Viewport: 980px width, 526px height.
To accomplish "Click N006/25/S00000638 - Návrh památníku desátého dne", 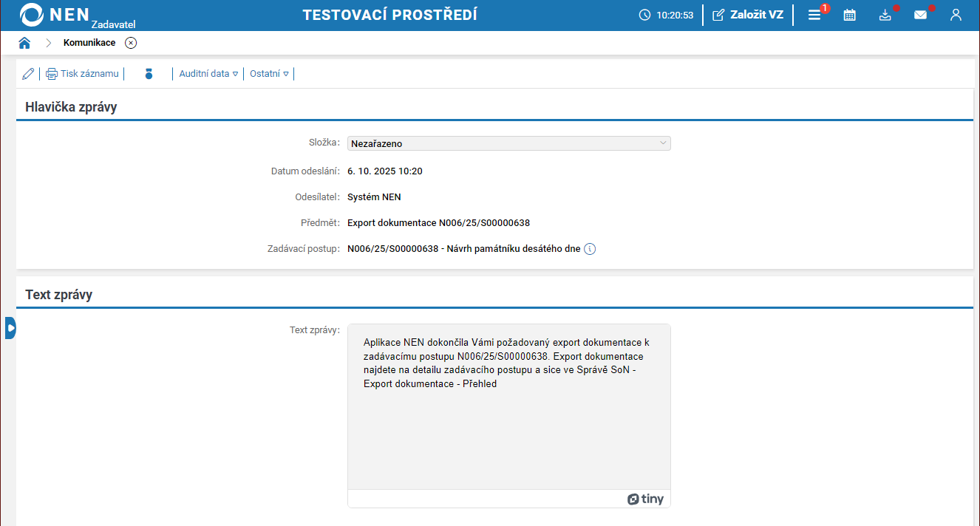I will point(464,249).
